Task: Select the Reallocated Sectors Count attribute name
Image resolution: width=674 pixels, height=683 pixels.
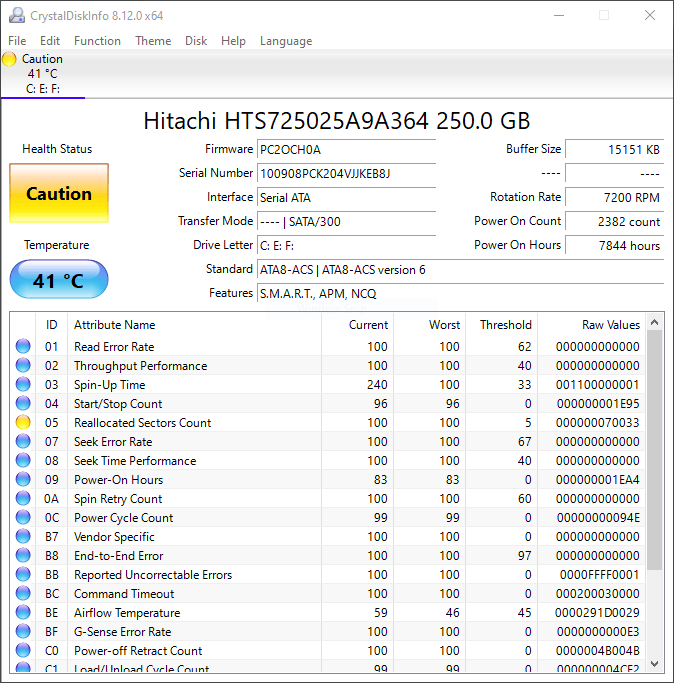Action: tap(142, 423)
